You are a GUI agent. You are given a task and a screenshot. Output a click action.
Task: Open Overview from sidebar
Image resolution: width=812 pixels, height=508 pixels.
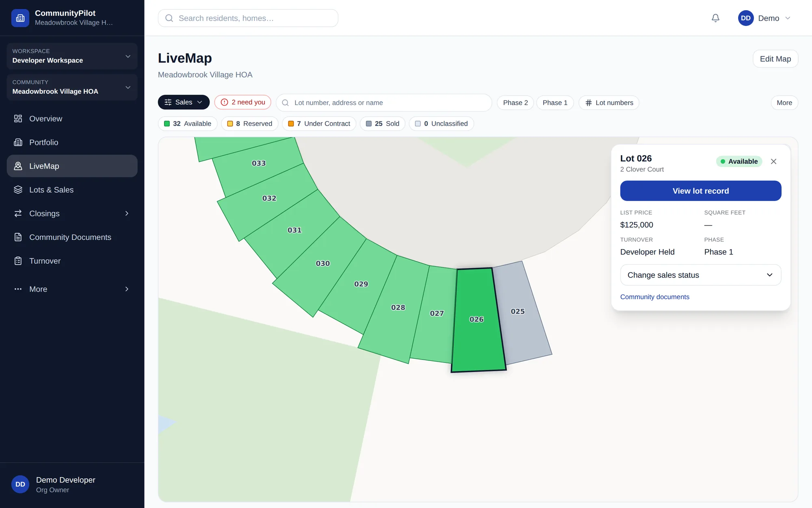pos(72,119)
